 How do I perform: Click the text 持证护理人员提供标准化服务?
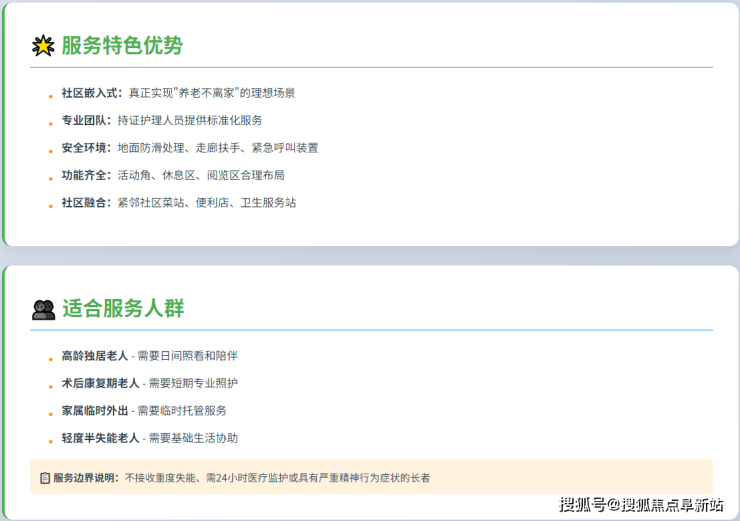190,120
